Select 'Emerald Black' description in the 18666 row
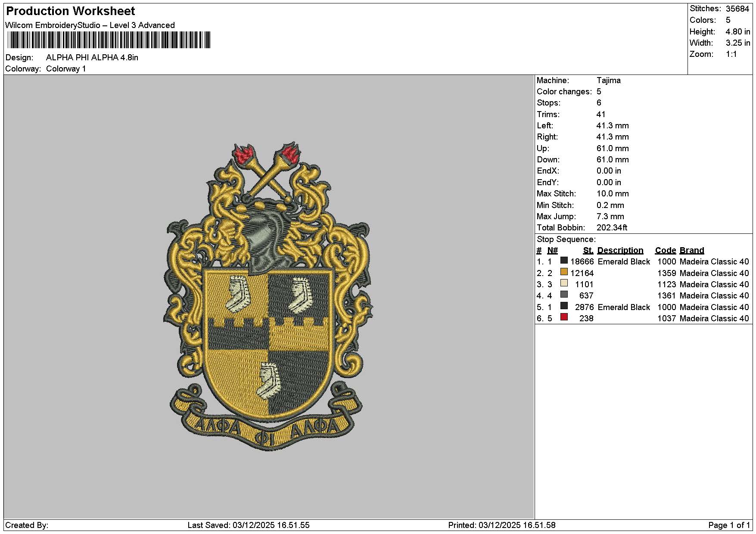Viewport: 756px width, 534px height. (624, 262)
